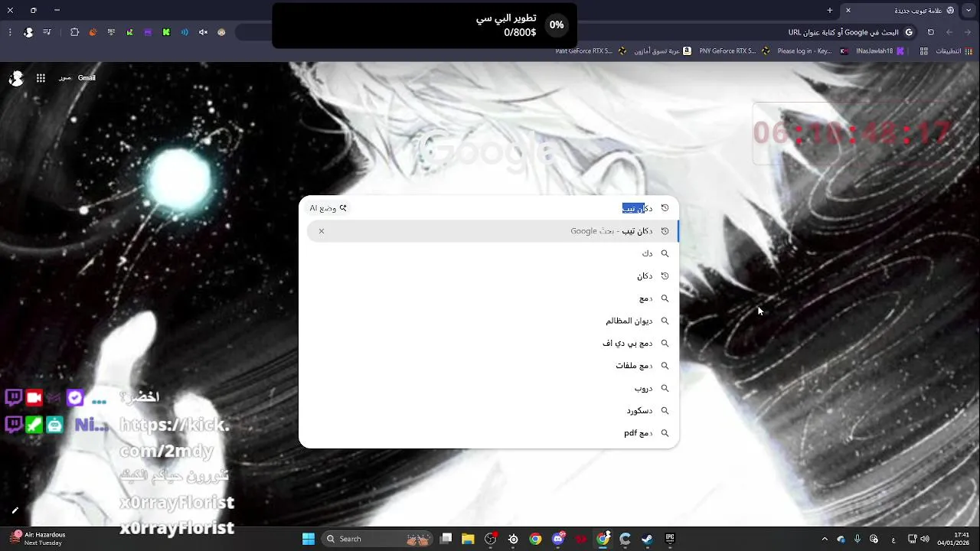Click the orange clapping-hands extension icon
Viewport: 980px width, 551px height.
(93, 32)
